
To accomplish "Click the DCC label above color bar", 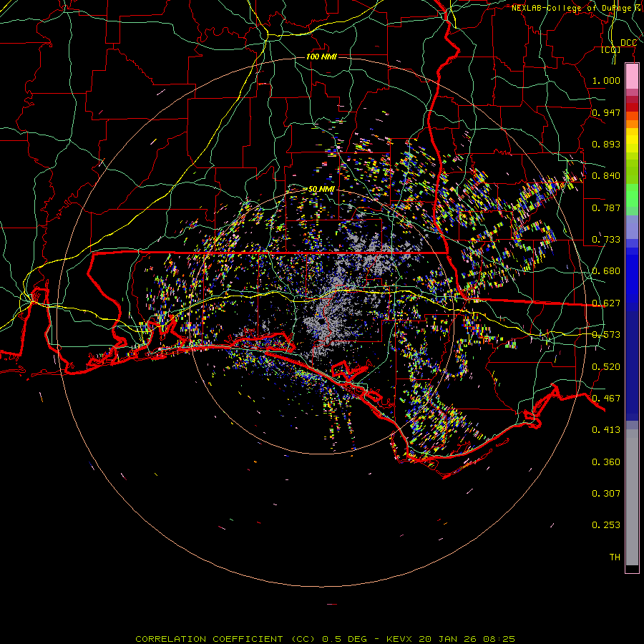I will (x=628, y=43).
